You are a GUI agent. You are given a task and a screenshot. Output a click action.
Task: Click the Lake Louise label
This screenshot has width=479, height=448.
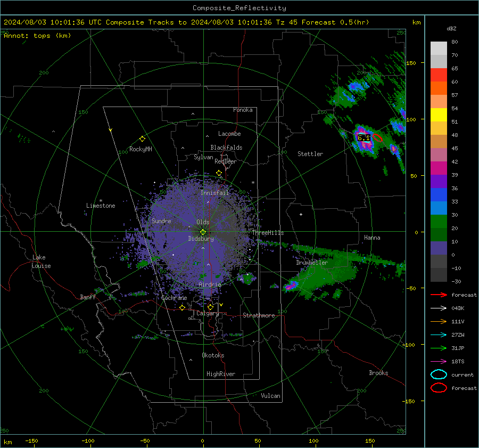point(41,262)
